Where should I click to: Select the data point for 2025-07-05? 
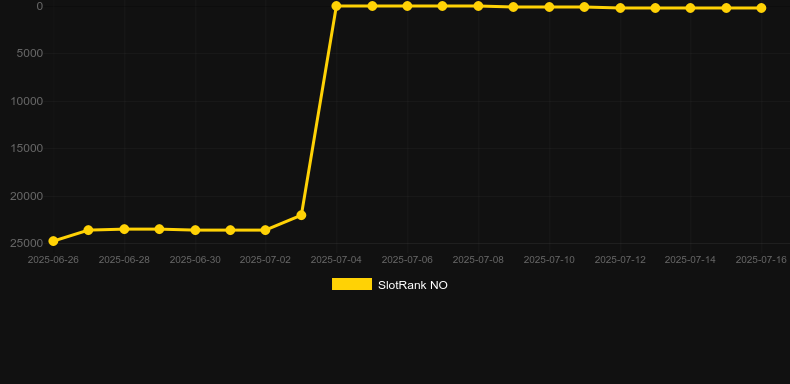(x=372, y=6)
